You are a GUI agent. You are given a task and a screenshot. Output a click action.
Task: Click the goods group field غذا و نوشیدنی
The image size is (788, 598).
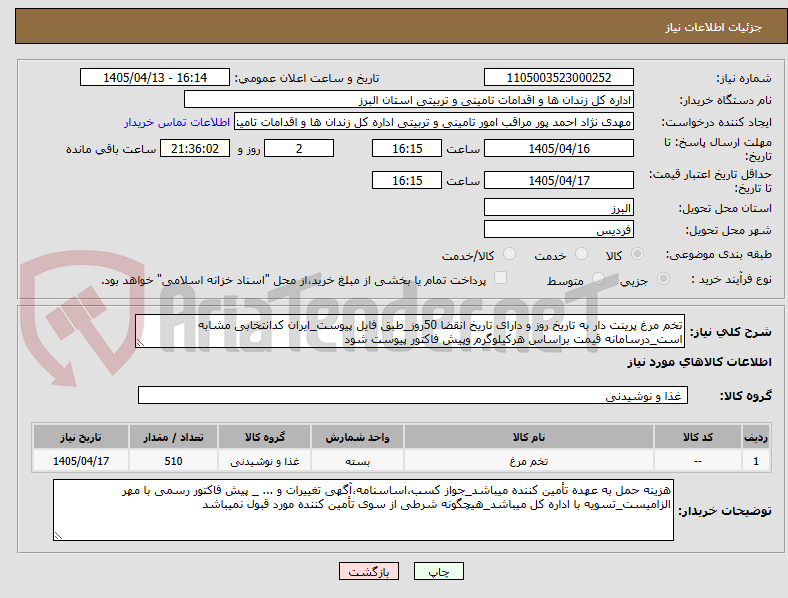tap(413, 395)
